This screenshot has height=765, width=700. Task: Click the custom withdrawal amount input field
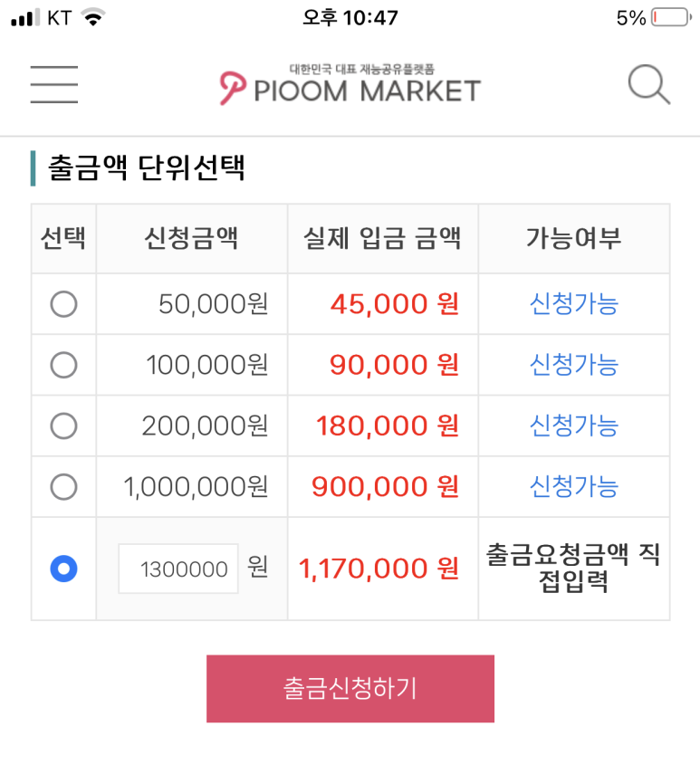(x=178, y=569)
